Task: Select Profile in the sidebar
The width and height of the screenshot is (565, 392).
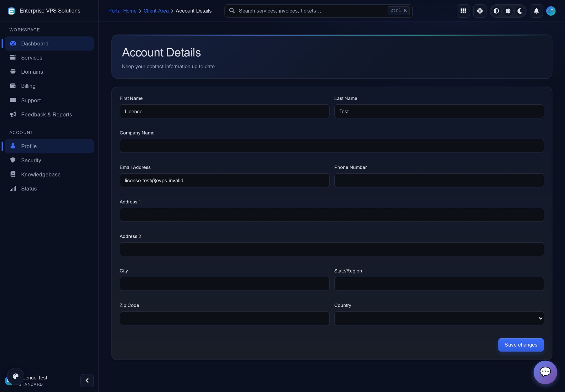Action: pyautogui.click(x=49, y=146)
